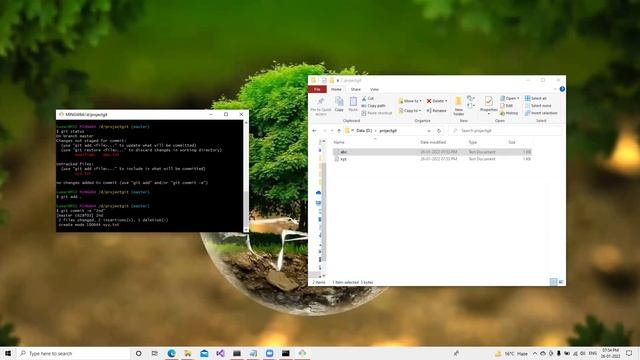Expand the Properties dropdown arrow
This screenshot has width=640, height=360.
point(489,114)
